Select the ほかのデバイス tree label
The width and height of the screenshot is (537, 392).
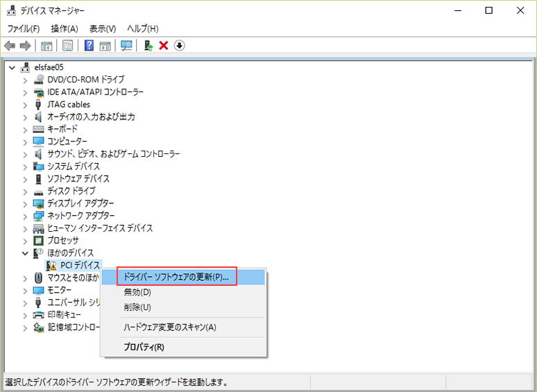point(71,253)
